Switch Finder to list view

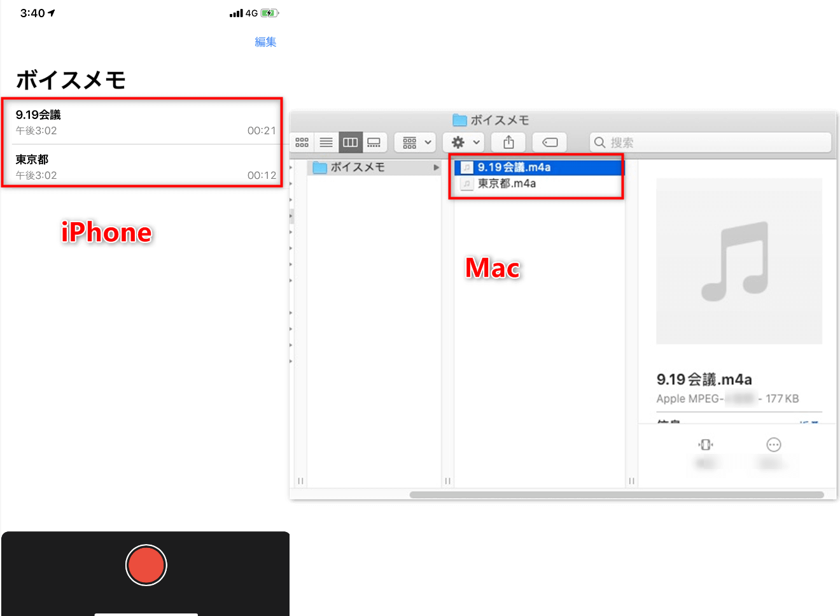point(326,143)
